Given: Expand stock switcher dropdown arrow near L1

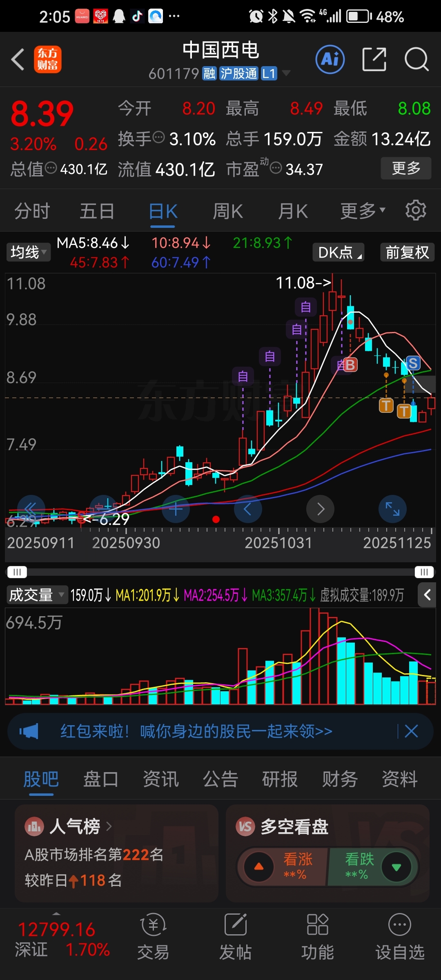Looking at the screenshot, I should (x=286, y=73).
